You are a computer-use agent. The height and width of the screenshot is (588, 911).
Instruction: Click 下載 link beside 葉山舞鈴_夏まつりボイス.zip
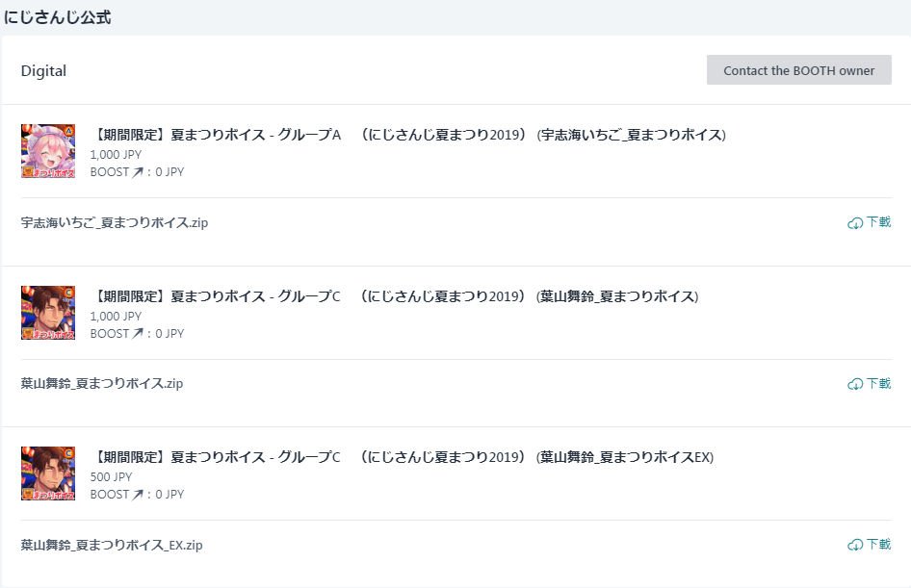(x=878, y=384)
